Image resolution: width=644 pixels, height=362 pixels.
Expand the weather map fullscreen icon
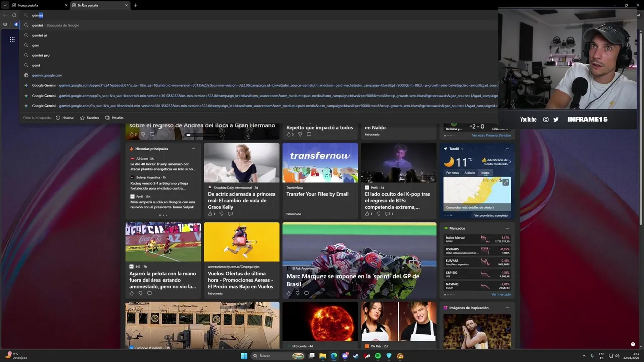[506, 183]
